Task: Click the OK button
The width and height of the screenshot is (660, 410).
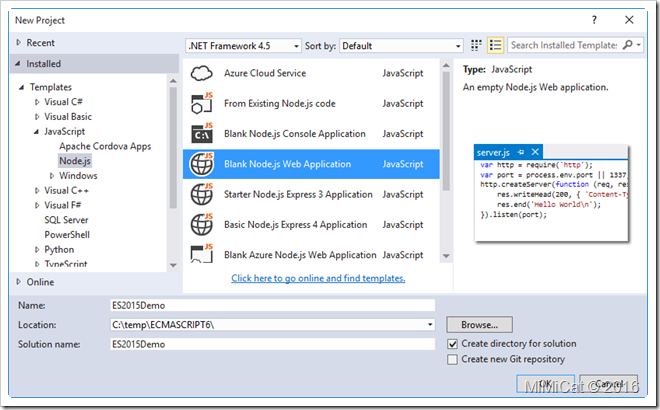Action: 546,383
